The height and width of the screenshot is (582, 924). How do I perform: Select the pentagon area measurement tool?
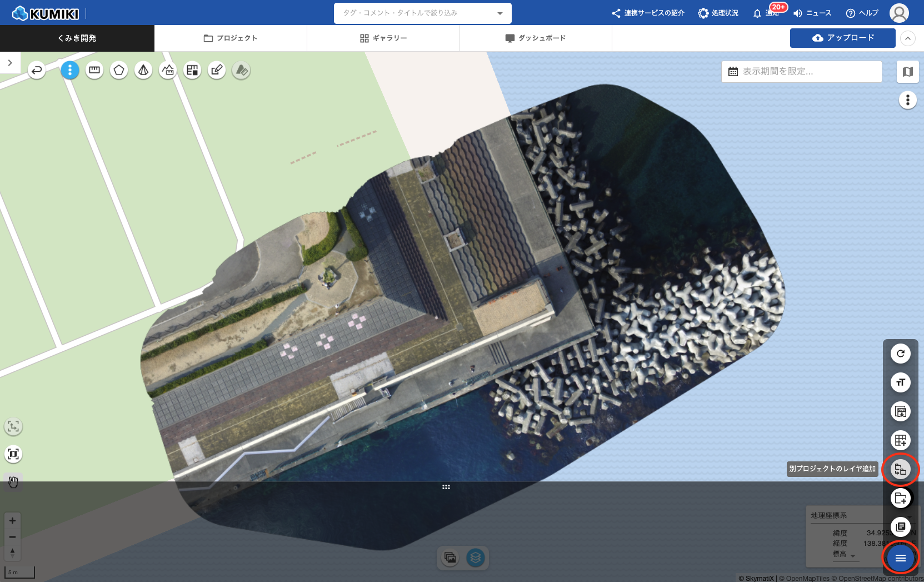119,70
